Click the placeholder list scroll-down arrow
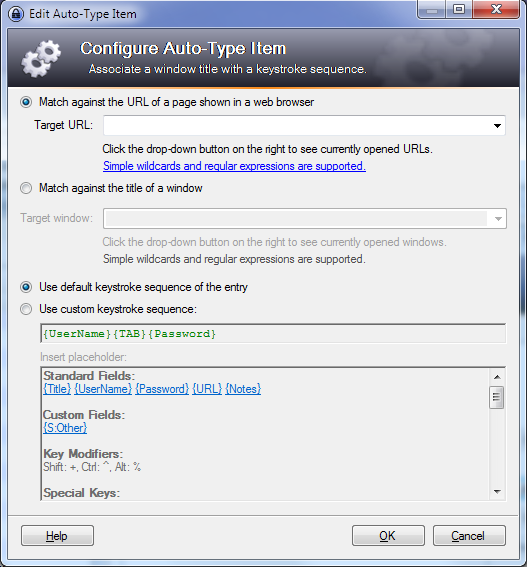Viewport: 527px width, 567px height. point(497,491)
